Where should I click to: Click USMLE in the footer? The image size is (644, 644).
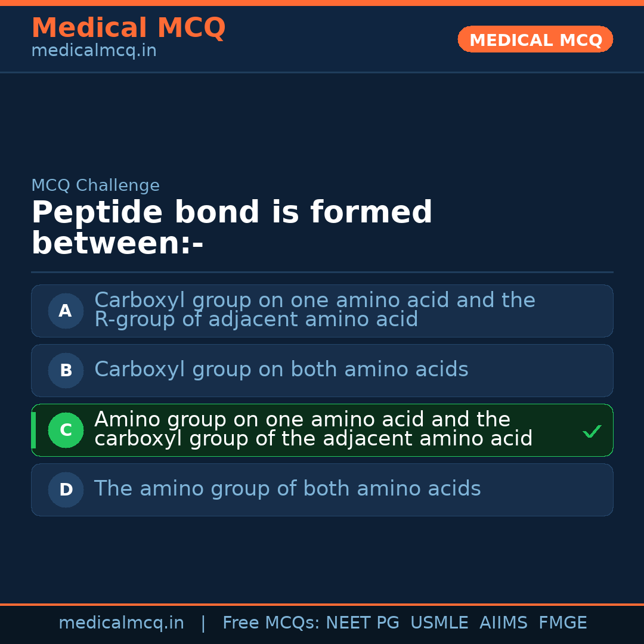(439, 623)
